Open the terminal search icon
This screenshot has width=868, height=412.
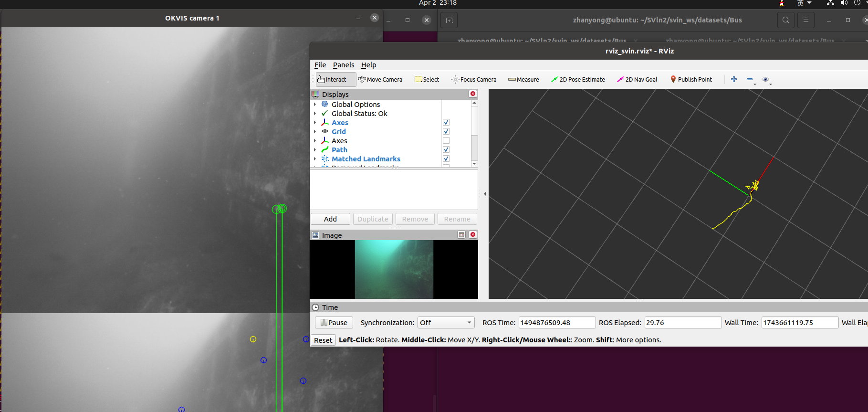point(785,20)
